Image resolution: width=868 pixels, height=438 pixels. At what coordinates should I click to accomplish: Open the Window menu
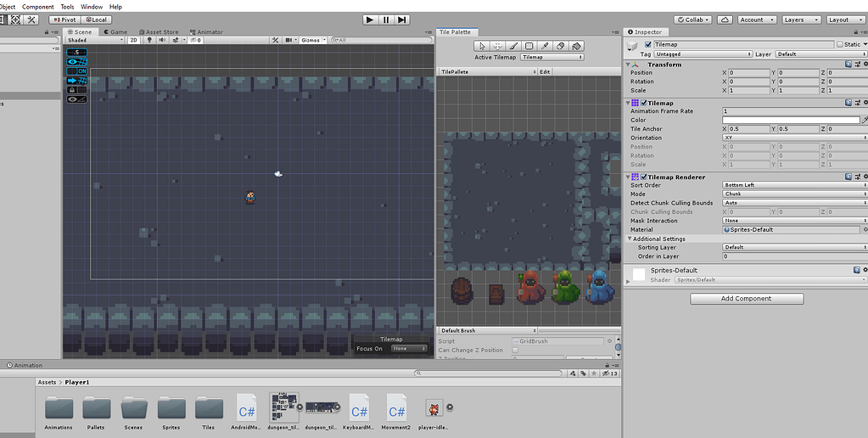[x=92, y=7]
